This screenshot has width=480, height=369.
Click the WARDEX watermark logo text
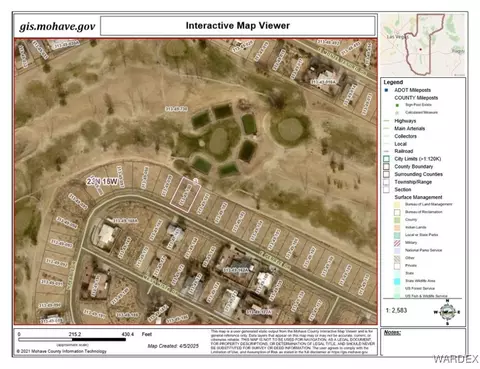pos(456,359)
